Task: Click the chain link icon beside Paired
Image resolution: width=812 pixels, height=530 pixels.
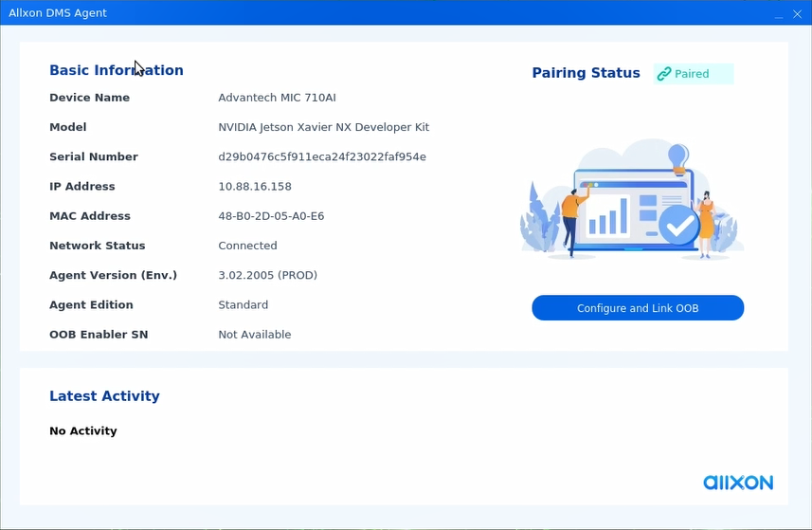Action: coord(664,74)
